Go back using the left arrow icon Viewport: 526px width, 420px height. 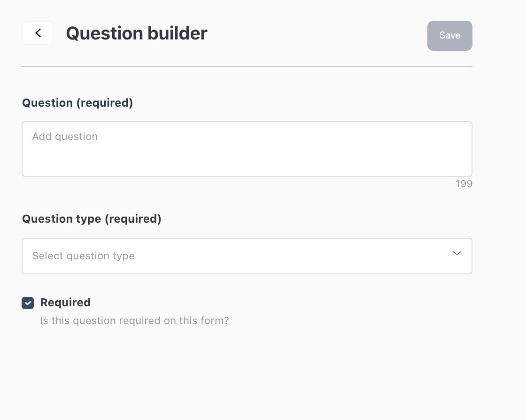pyautogui.click(x=38, y=33)
